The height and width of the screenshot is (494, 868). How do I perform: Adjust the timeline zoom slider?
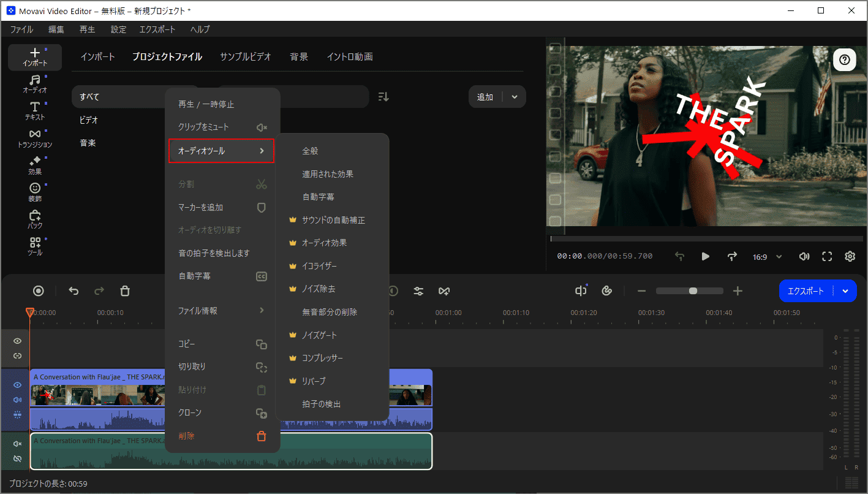693,291
